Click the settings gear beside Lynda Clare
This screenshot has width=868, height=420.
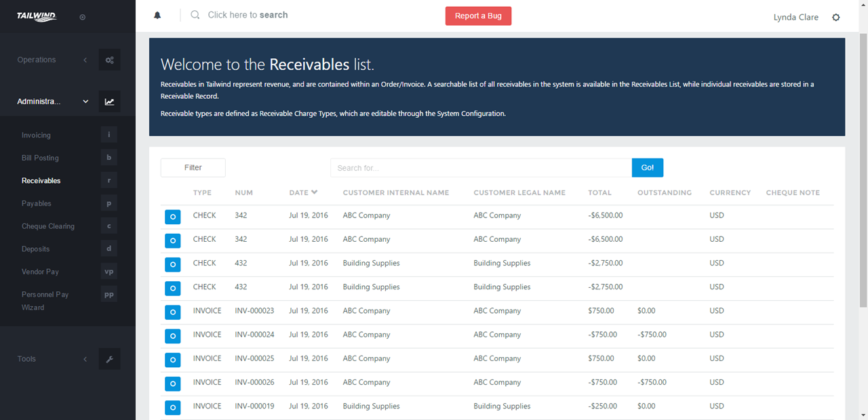click(x=836, y=17)
